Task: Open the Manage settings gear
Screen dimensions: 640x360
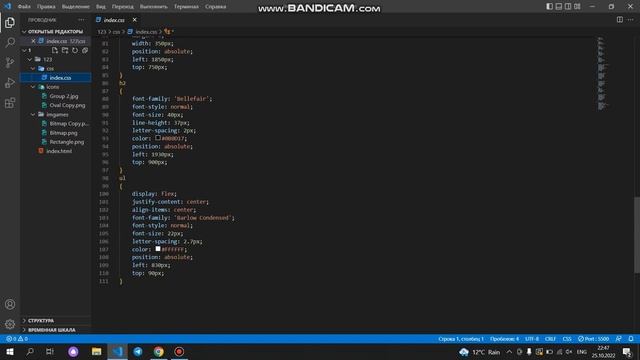Action: tap(10, 324)
